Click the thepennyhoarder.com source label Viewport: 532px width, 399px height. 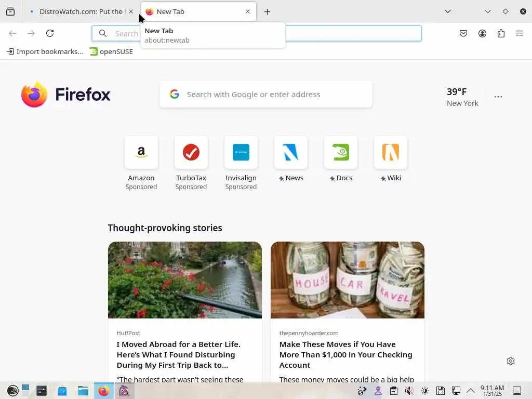(309, 333)
